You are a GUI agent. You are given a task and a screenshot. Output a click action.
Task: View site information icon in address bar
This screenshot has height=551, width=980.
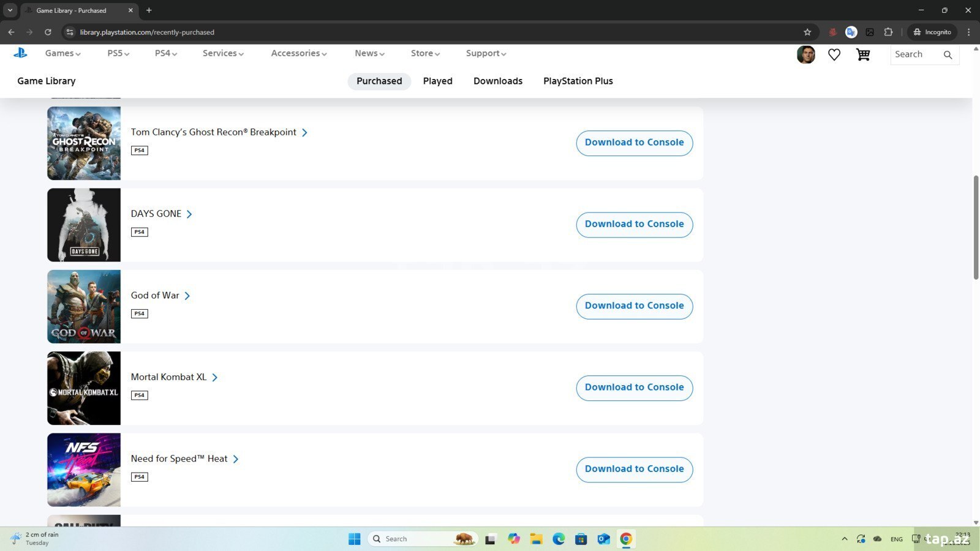70,32
